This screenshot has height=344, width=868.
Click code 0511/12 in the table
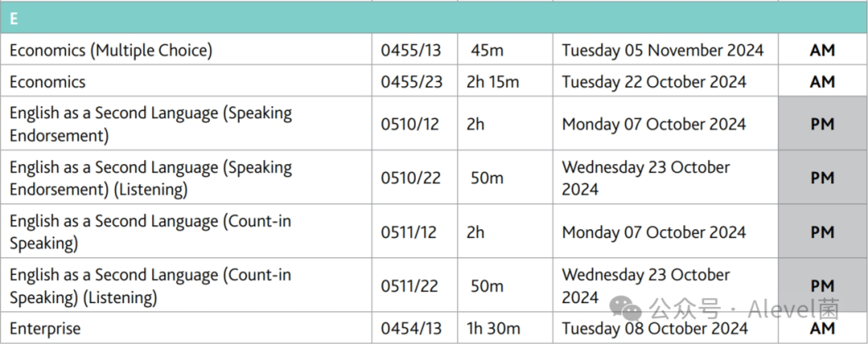408,232
